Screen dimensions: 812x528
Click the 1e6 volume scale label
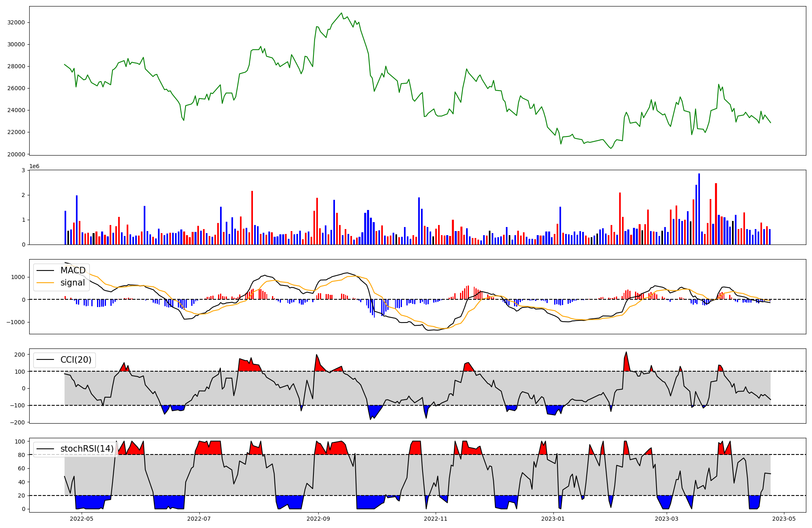coord(34,167)
